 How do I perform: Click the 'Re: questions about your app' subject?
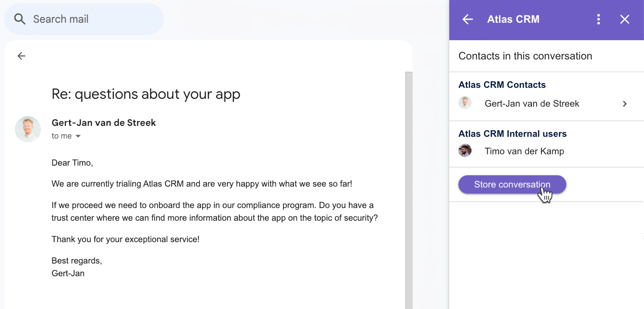click(146, 94)
